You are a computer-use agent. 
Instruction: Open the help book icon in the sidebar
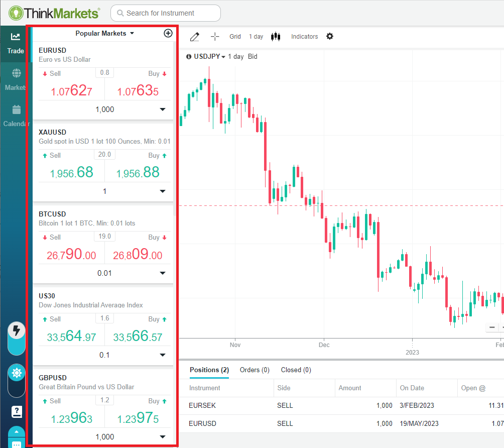17,412
